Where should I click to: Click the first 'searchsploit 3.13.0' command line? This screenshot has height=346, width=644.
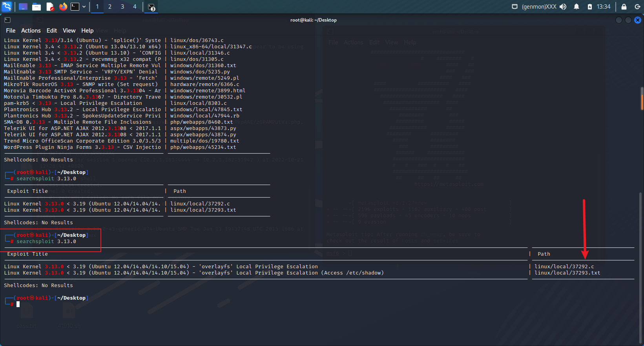pyautogui.click(x=46, y=179)
